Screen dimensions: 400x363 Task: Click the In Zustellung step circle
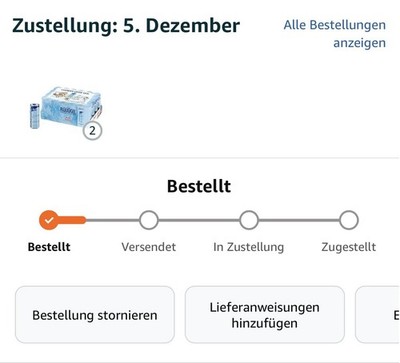click(x=249, y=220)
